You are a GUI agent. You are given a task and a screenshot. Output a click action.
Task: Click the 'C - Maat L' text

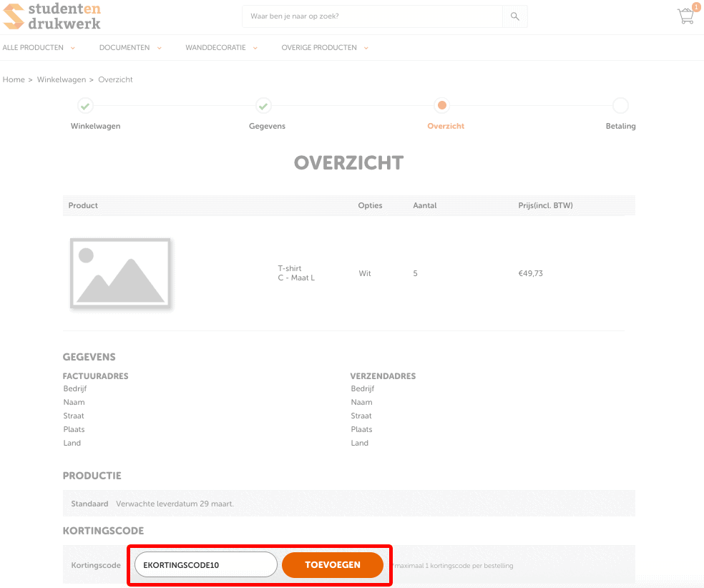click(x=296, y=278)
